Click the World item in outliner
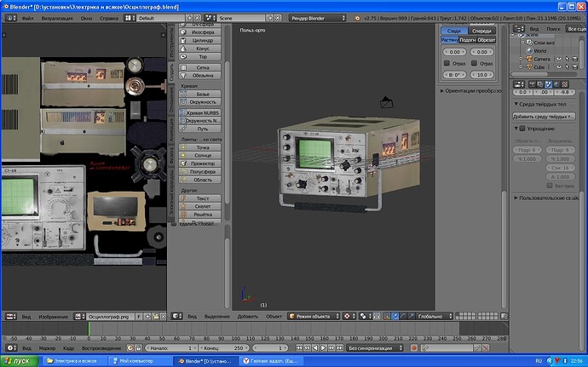Image resolution: width=588 pixels, height=367 pixels. pos(539,50)
